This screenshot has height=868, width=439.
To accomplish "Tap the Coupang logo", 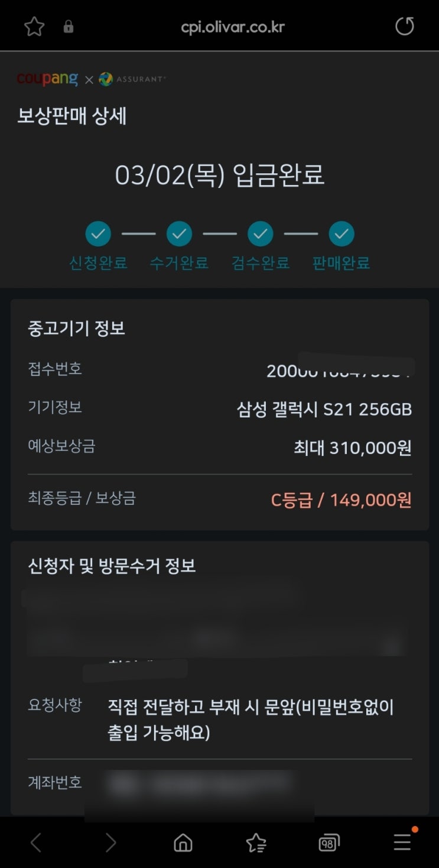I will 47,79.
